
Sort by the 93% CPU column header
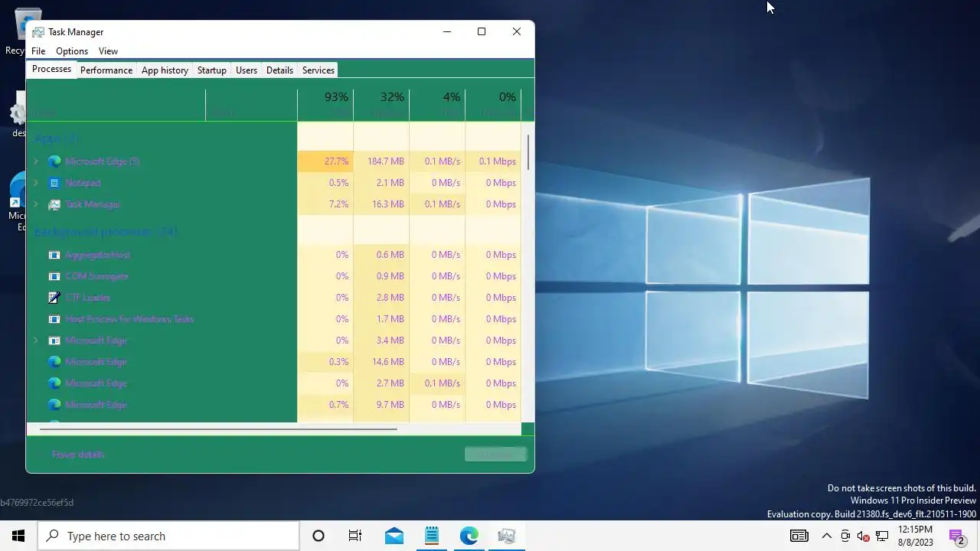325,105
